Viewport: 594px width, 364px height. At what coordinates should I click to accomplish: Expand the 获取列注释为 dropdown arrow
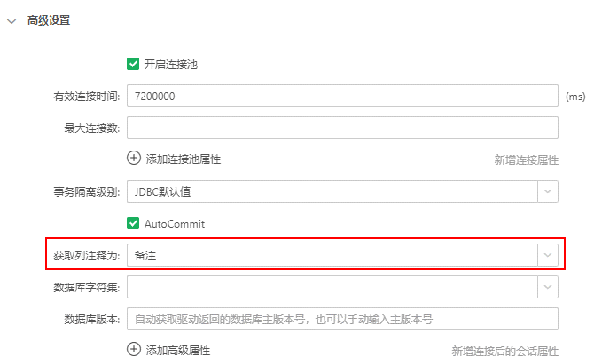coord(547,255)
